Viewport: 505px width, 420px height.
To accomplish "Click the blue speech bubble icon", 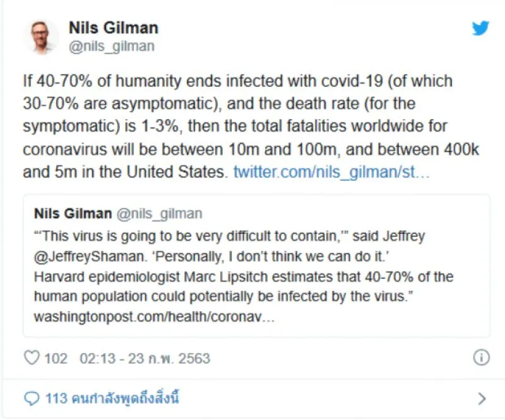I will click(x=32, y=399).
